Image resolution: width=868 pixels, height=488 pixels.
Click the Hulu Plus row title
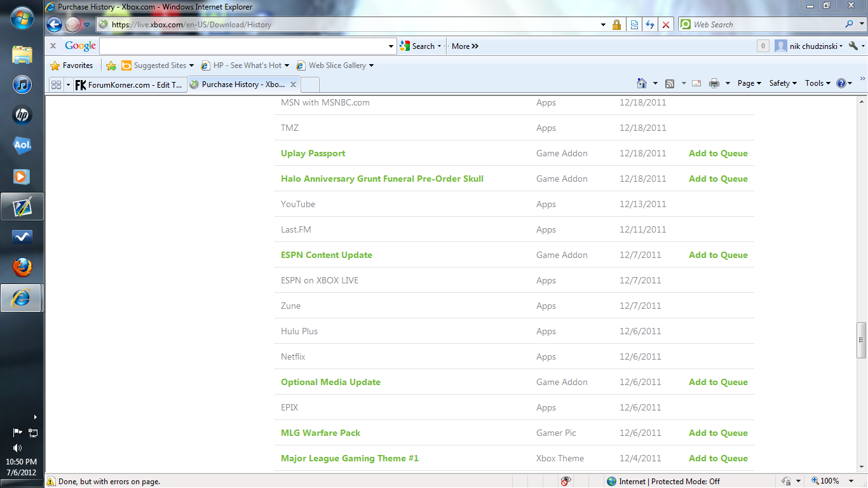point(299,331)
